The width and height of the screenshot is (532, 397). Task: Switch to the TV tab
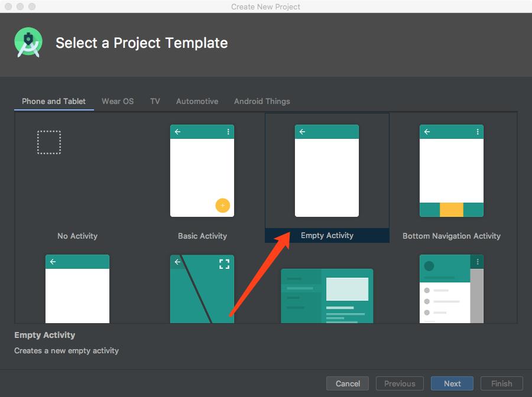coord(154,101)
